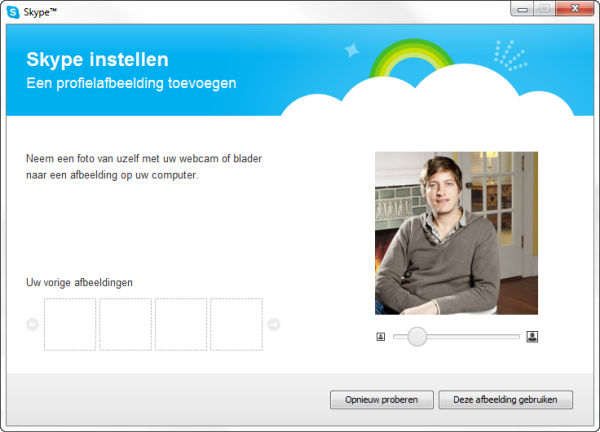The width and height of the screenshot is (600, 432).
Task: Close the Skype setup window
Action: coord(575,8)
